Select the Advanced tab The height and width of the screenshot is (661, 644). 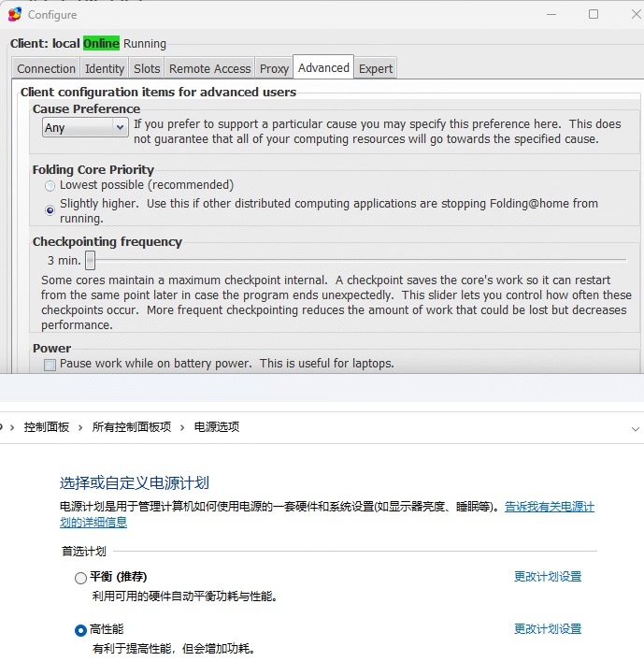pos(323,67)
